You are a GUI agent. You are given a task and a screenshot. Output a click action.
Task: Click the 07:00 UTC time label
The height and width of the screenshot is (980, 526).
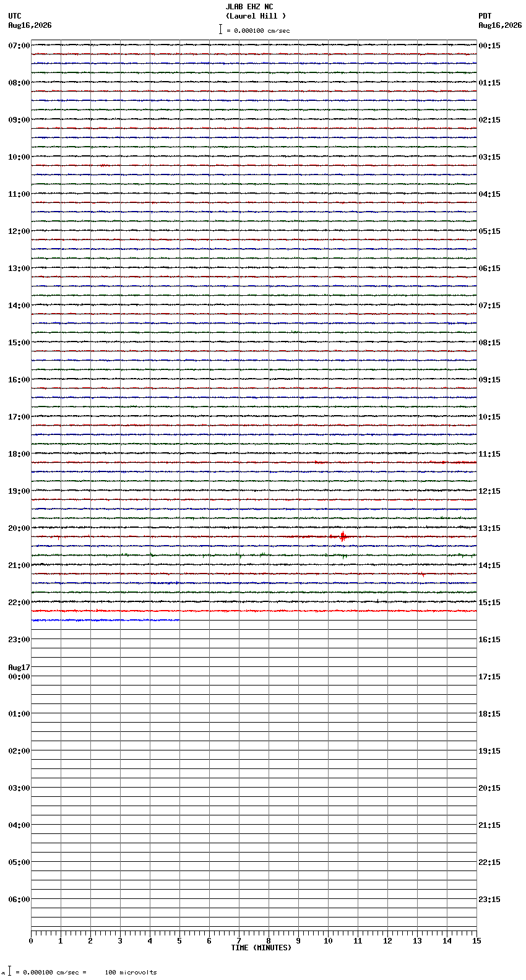point(19,46)
